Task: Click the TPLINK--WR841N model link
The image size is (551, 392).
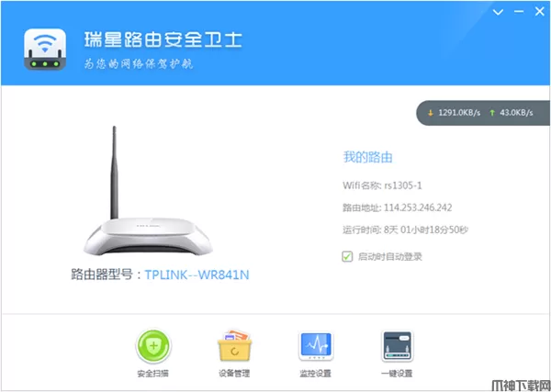Action: point(197,274)
